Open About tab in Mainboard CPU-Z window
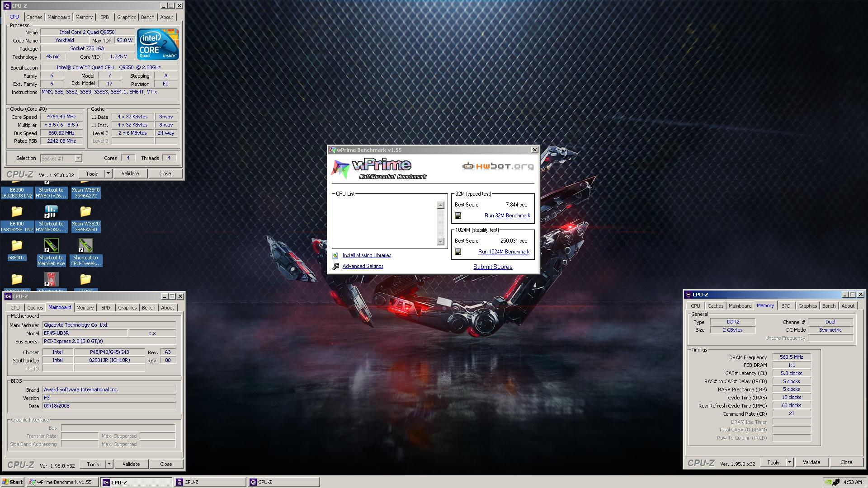The image size is (868, 488). 167,308
